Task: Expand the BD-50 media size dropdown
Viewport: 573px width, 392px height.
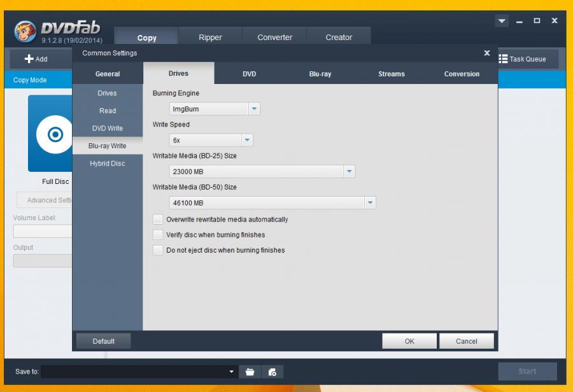Action: click(370, 203)
